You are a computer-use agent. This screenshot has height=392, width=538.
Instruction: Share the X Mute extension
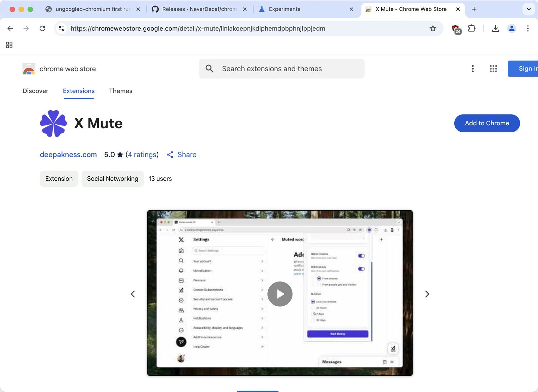(181, 155)
